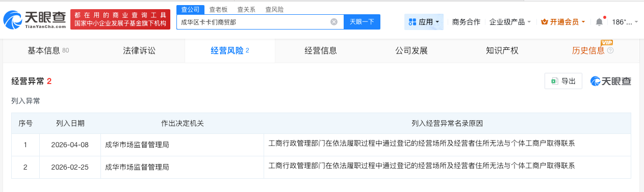This screenshot has width=644, height=192.
Task: Click the 作出决定机关 column header
Action: 182,123
